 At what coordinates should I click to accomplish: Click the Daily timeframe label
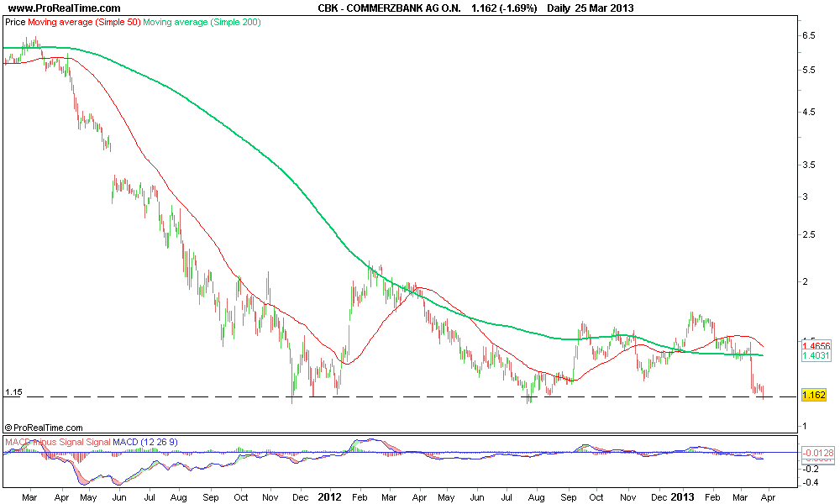click(559, 8)
